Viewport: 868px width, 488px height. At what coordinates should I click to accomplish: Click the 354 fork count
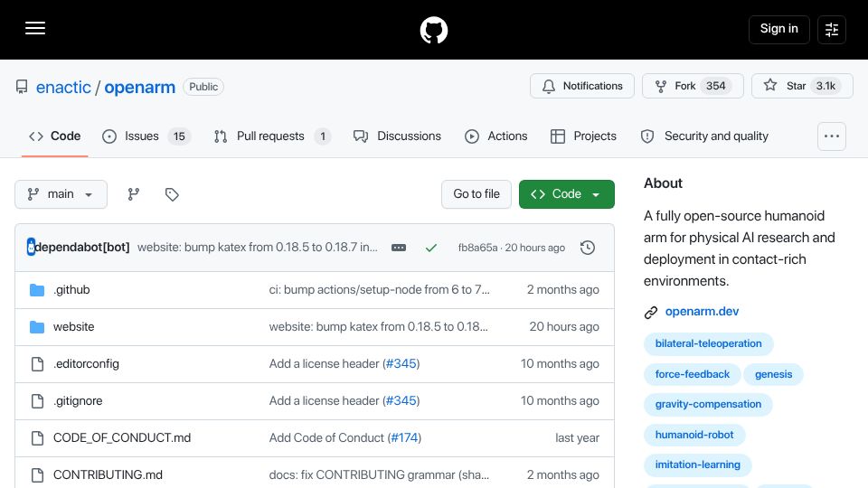[715, 86]
